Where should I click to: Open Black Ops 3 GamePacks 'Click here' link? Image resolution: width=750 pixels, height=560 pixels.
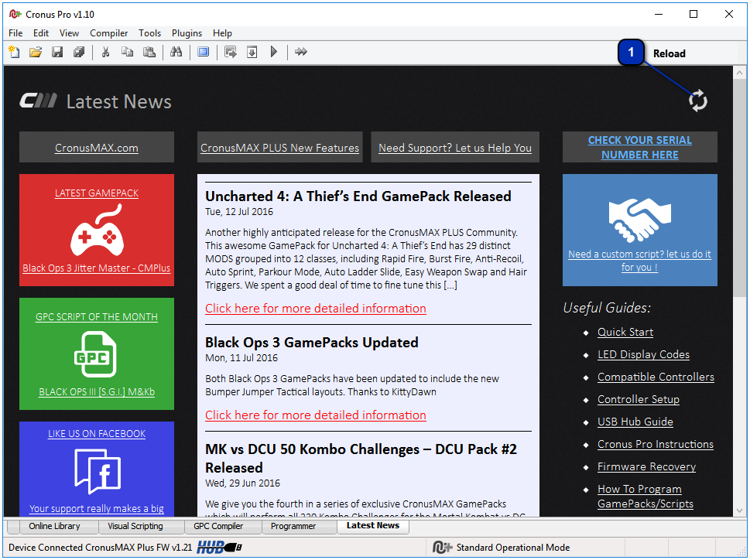[316, 415]
